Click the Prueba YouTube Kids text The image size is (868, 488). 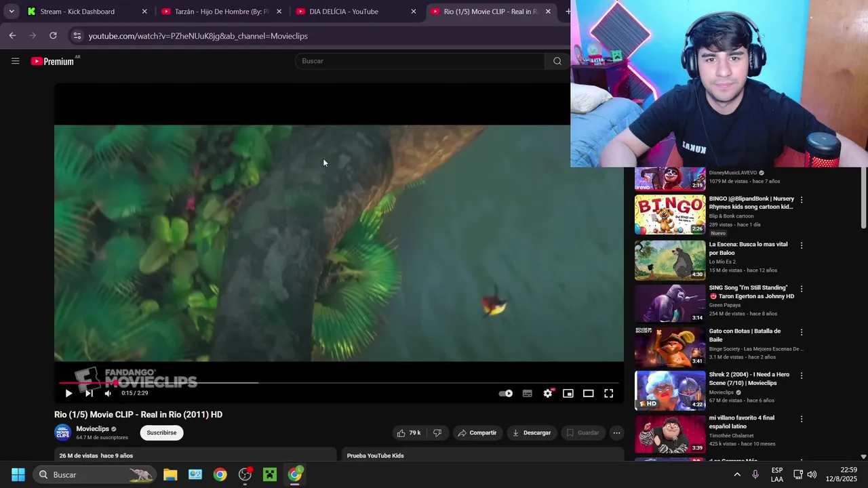click(x=375, y=455)
